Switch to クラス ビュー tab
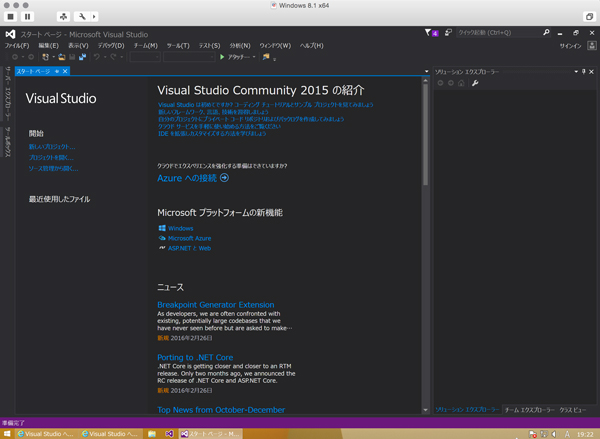This screenshot has width=600, height=439. pyautogui.click(x=572, y=410)
